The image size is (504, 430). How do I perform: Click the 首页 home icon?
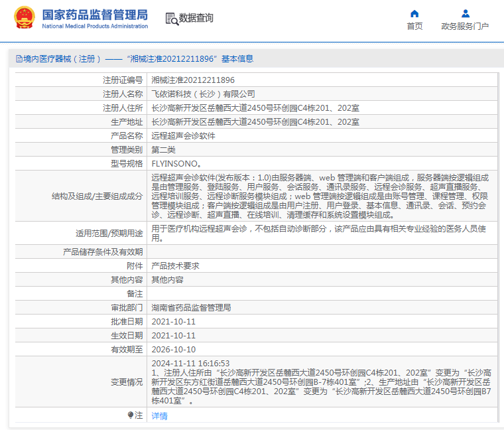point(414,13)
